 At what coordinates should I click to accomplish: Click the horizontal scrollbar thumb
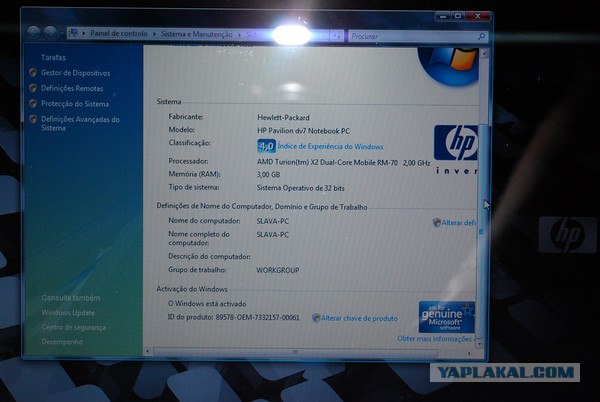tap(295, 352)
